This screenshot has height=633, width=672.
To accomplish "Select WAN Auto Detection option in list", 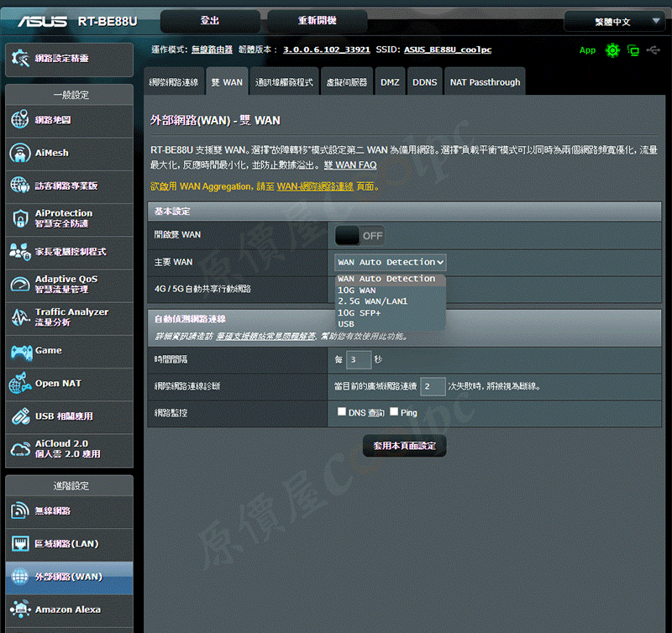I will pyautogui.click(x=390, y=279).
